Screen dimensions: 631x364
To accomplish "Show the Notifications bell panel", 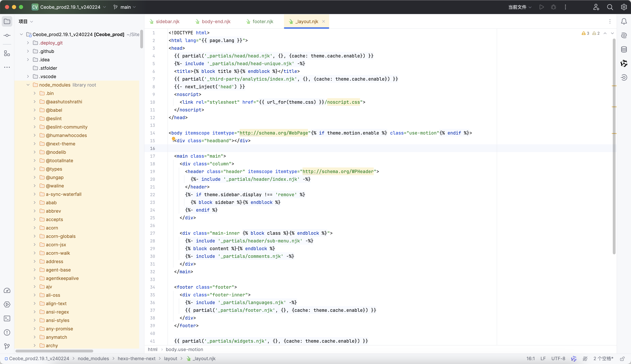I will pos(624,22).
